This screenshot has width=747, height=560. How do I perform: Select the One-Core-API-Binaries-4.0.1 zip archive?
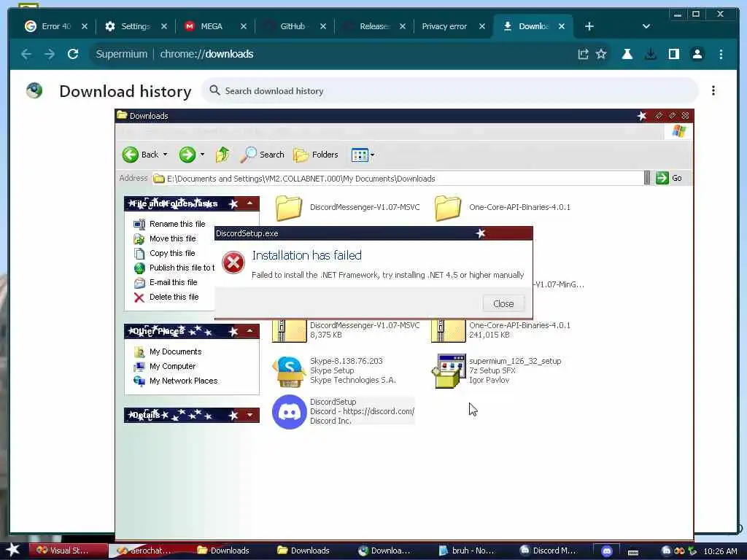pos(500,330)
